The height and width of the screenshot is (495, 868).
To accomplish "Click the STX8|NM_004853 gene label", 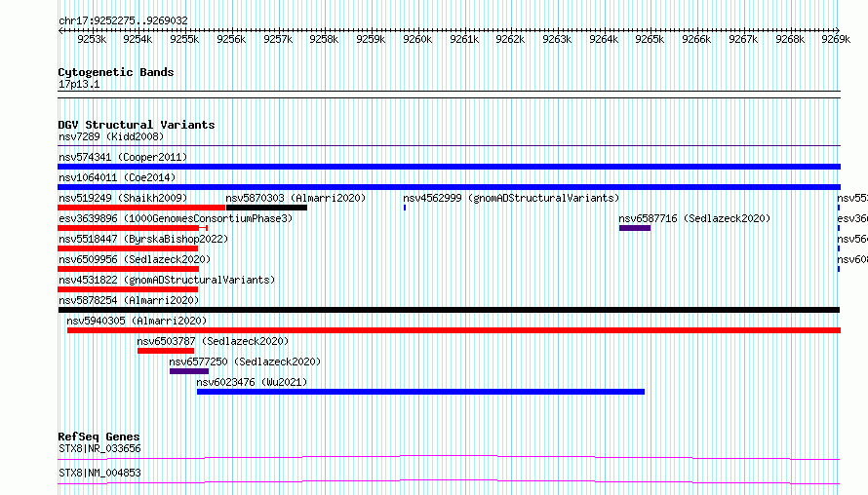I will pyautogui.click(x=99, y=473).
